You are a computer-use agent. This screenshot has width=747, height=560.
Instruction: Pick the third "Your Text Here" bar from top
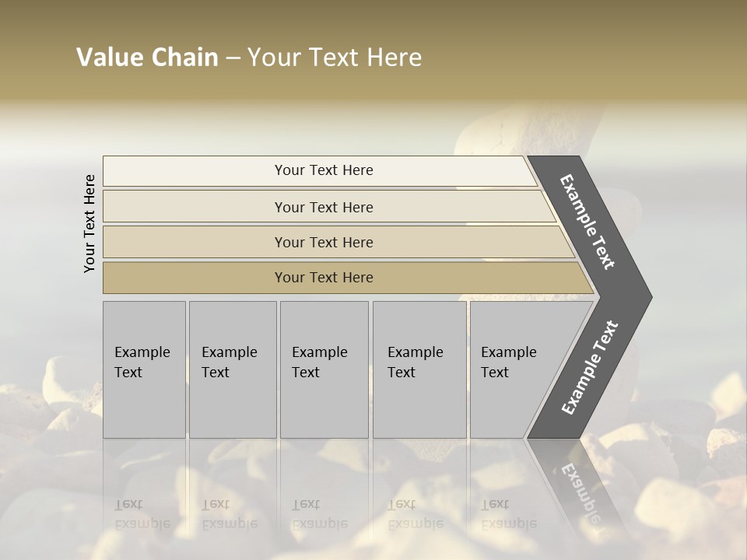coord(324,242)
